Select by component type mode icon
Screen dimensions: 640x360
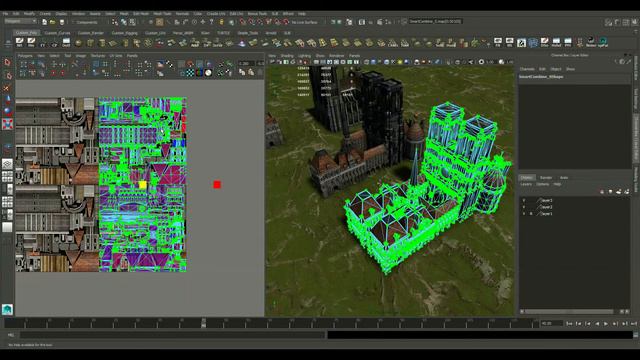click(133, 22)
